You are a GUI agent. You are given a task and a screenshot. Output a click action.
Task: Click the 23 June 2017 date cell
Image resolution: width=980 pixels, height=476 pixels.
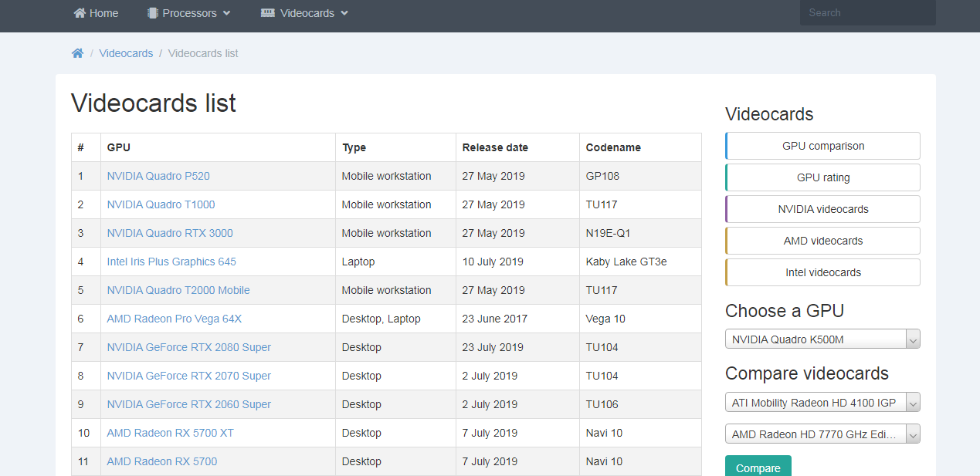coord(517,319)
